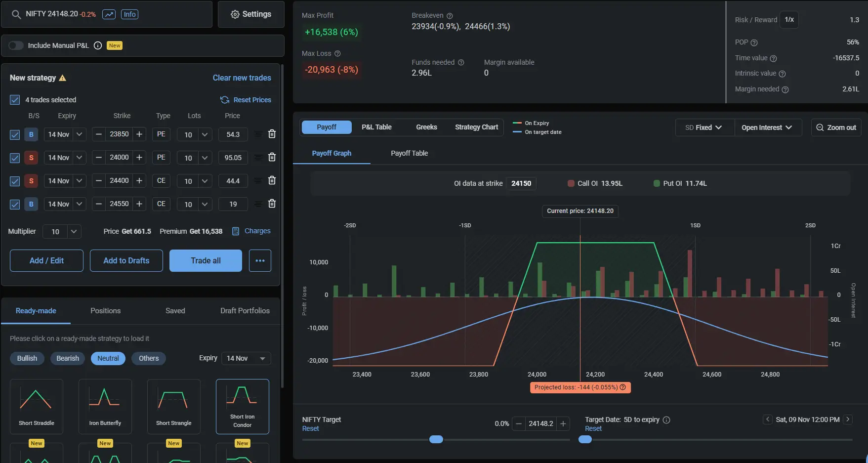Open the ready-made Expiry 14 Nov dropdown
The width and height of the screenshot is (868, 463).
[246, 358]
